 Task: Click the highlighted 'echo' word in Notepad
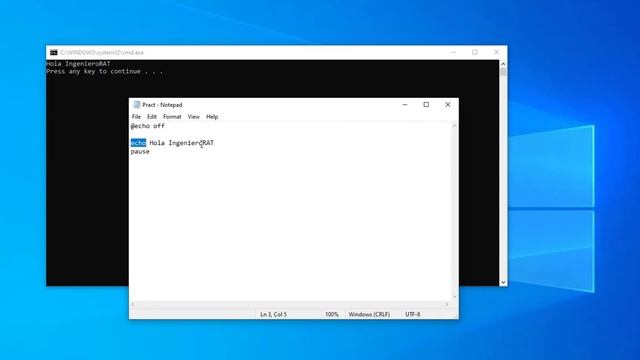pyautogui.click(x=138, y=143)
